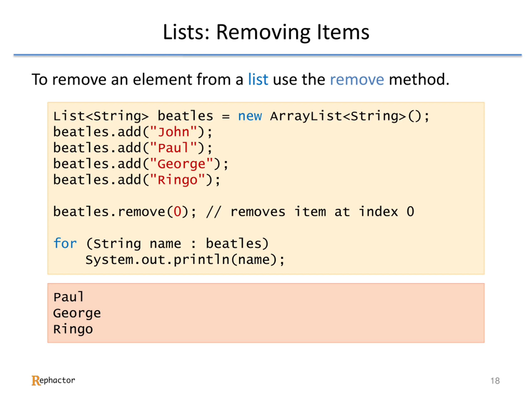Click the List<String> type declaration
532x399 pixels.
pyautogui.click(x=101, y=116)
